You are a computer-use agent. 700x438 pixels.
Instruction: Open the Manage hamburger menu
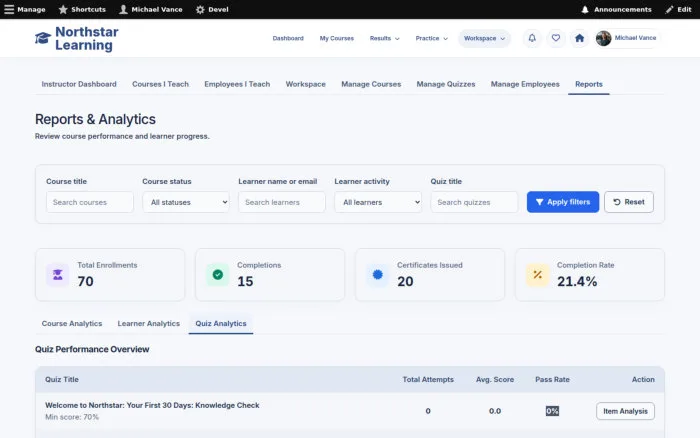[x=9, y=9]
